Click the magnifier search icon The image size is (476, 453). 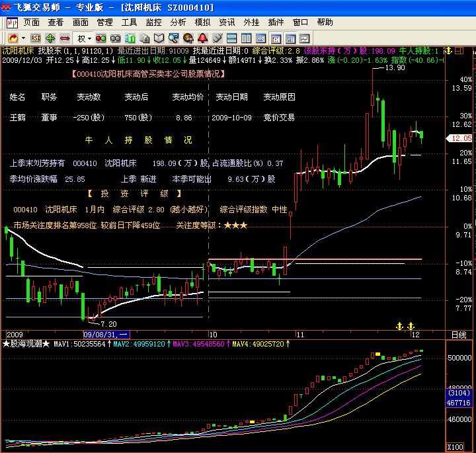(x=174, y=38)
